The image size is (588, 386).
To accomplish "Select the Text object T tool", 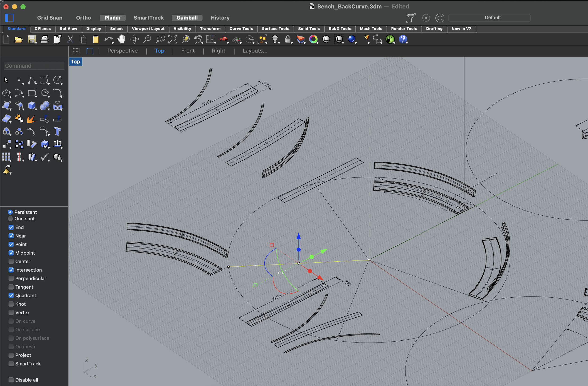I will click(x=58, y=131).
